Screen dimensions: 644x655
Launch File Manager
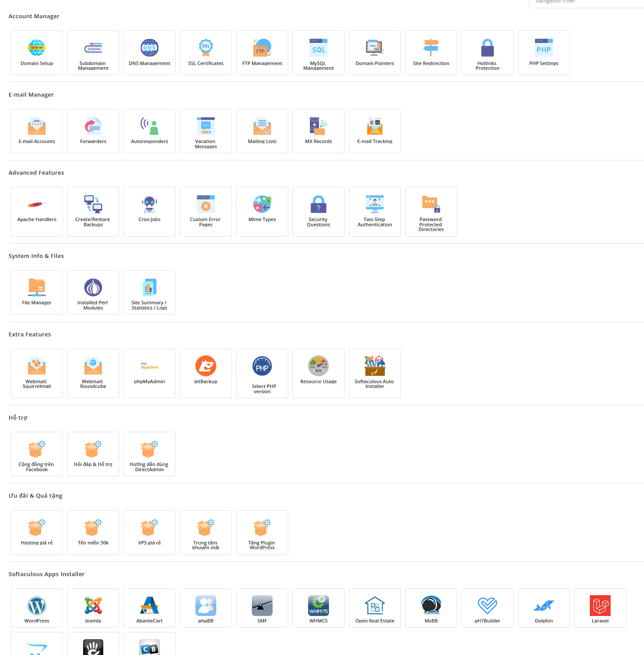point(37,292)
